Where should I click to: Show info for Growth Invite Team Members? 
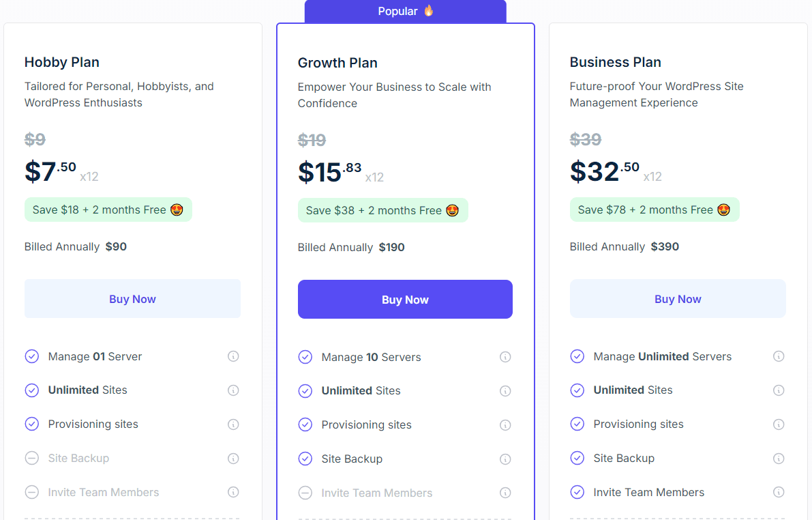(x=505, y=493)
